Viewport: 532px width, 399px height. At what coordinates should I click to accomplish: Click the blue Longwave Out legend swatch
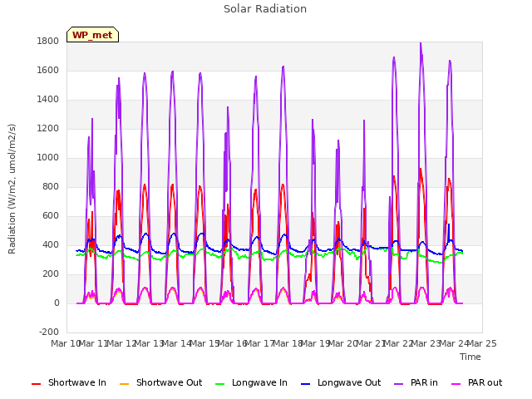pos(305,384)
